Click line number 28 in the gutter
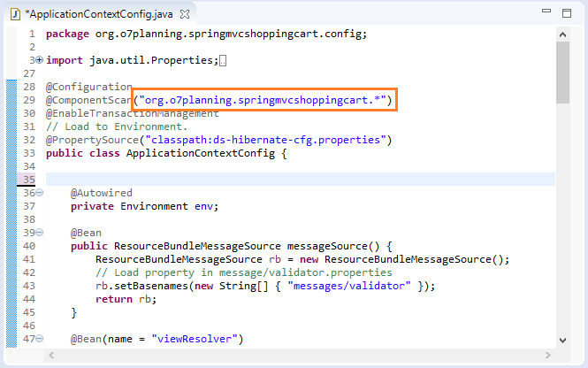 (29, 87)
